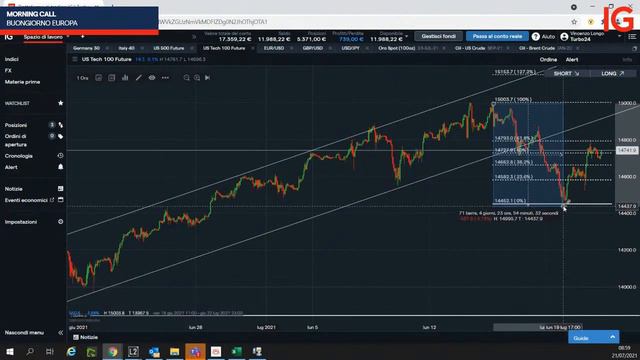640x360 pixels.
Task: Open the Materie prime category
Action: click(x=22, y=82)
